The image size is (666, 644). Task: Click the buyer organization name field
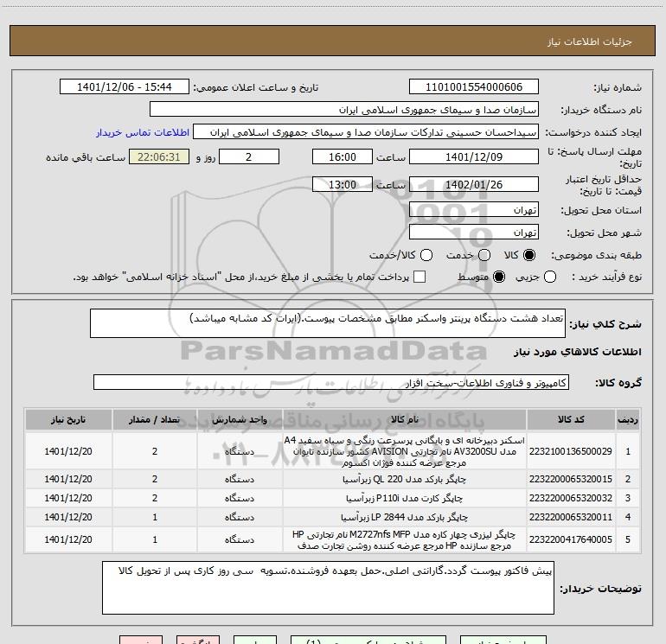point(344,110)
